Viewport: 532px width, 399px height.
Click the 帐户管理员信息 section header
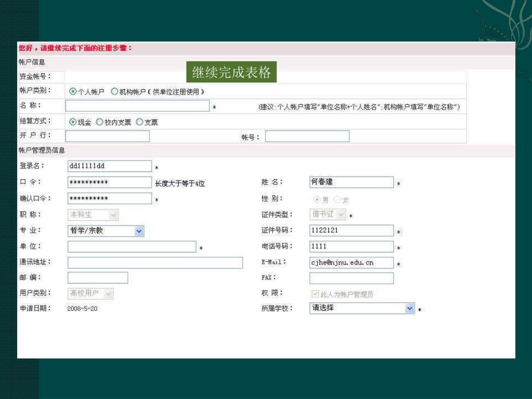(42, 150)
